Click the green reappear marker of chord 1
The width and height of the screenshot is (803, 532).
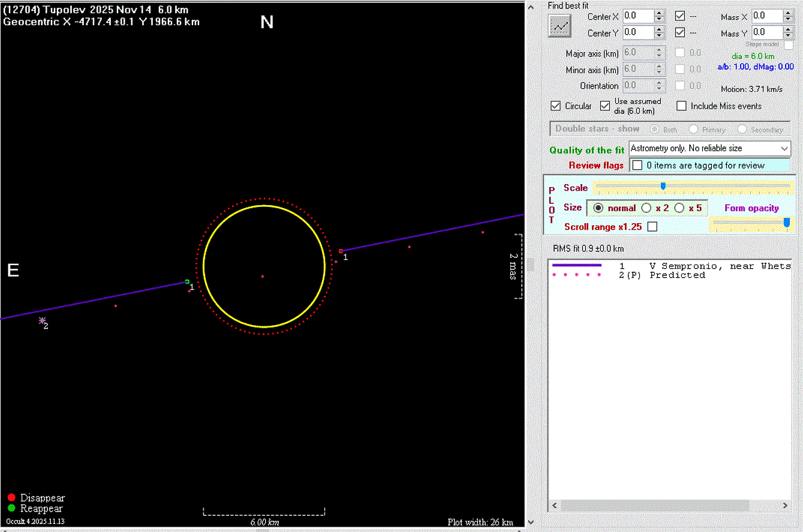click(x=187, y=281)
